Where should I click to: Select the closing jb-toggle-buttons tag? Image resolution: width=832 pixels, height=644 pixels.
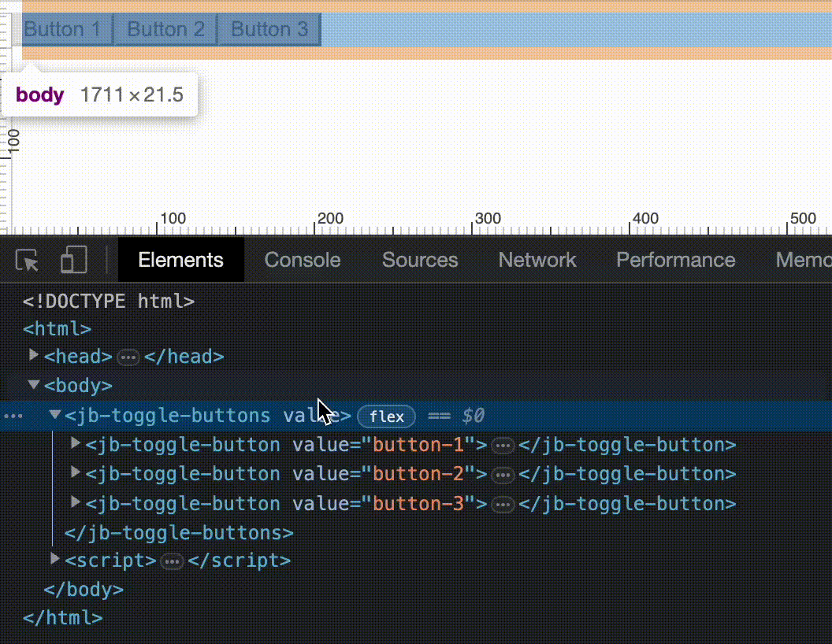pyautogui.click(x=180, y=532)
